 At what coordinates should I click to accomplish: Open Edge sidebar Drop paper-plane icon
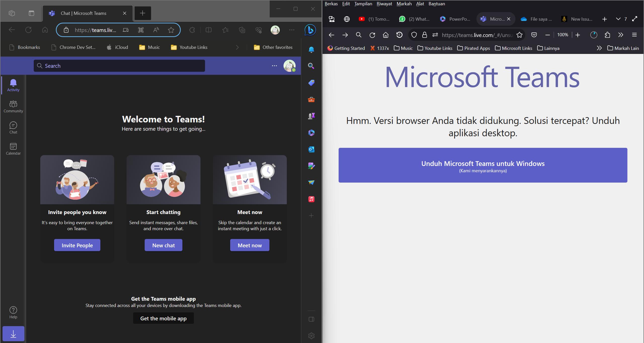pyautogui.click(x=311, y=182)
